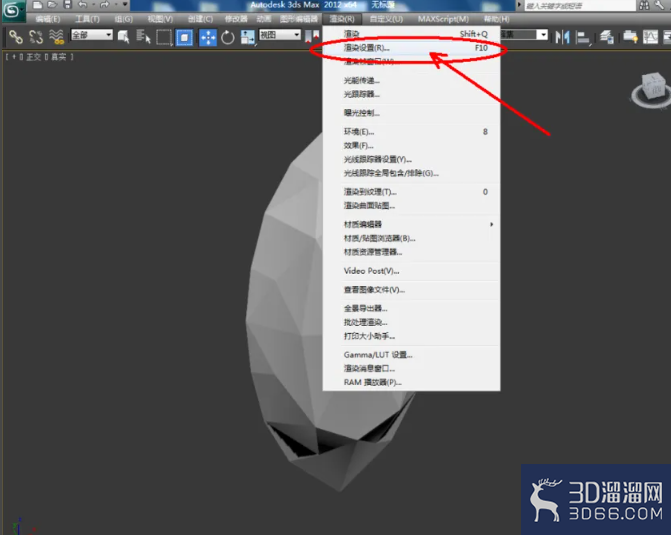The width and height of the screenshot is (671, 535).
Task: Choose 渲染设置(R)... F10 menu entry
Action: [411, 48]
